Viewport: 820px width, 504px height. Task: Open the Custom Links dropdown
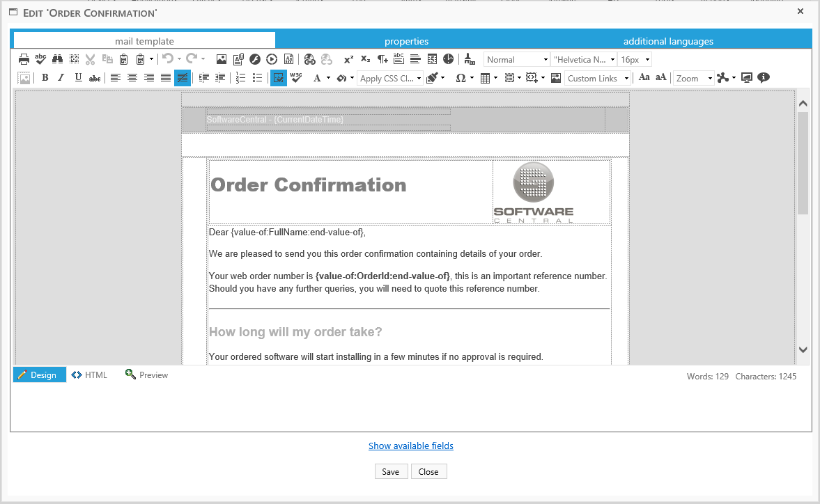[597, 79]
